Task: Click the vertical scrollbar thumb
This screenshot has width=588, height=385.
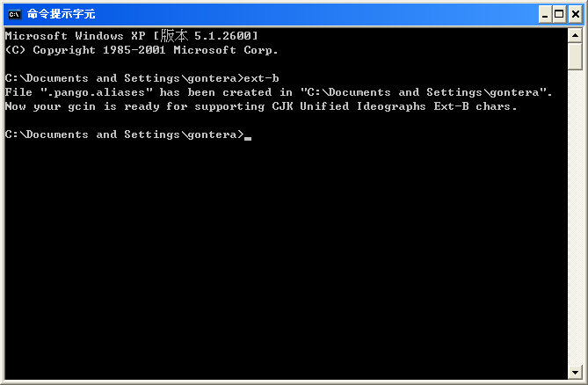Action: [575, 54]
